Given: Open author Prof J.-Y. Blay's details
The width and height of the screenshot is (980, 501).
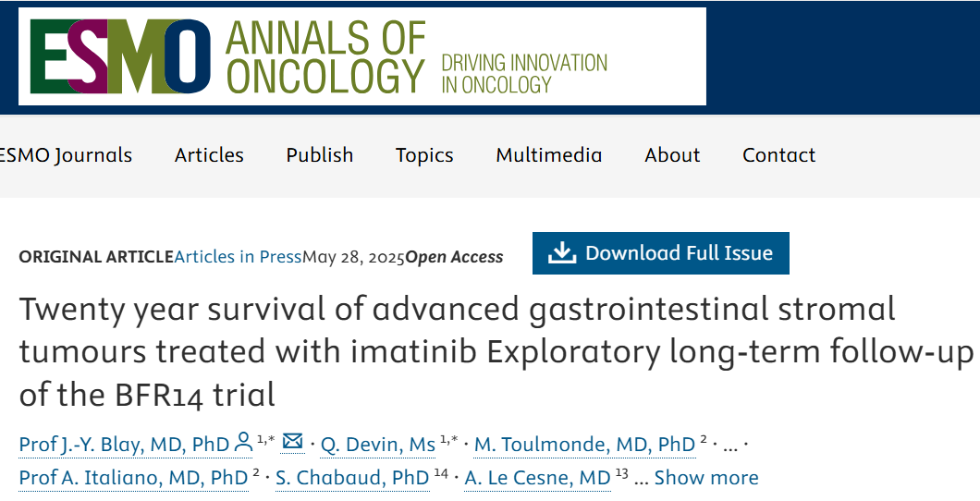Looking at the screenshot, I should pos(124,445).
